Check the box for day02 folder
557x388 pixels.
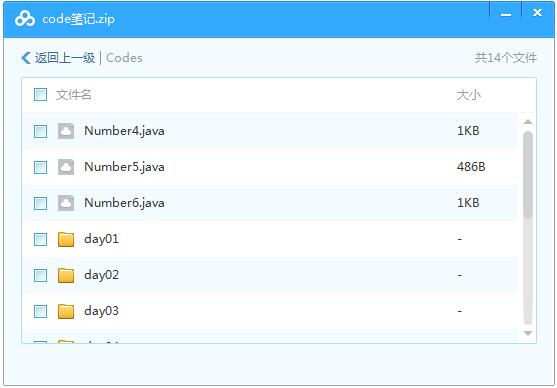[x=40, y=275]
